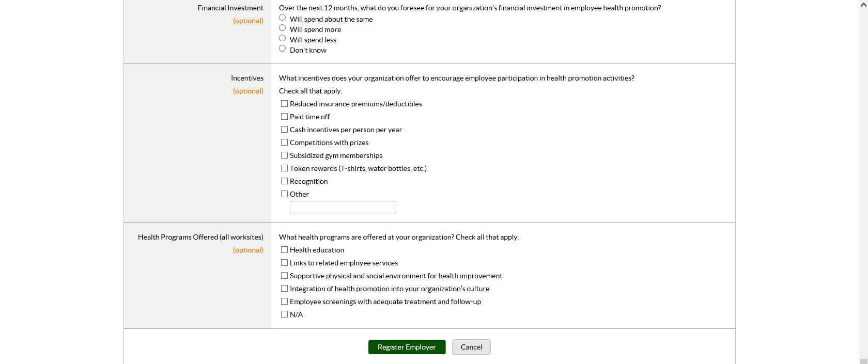
Task: Select "Will spend about the same" radio option
Action: pyautogui.click(x=282, y=18)
